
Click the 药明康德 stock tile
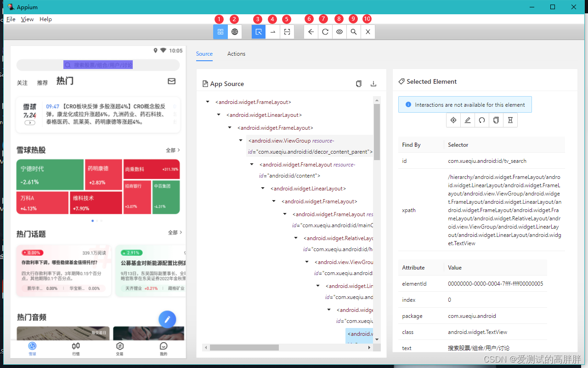[103, 175]
